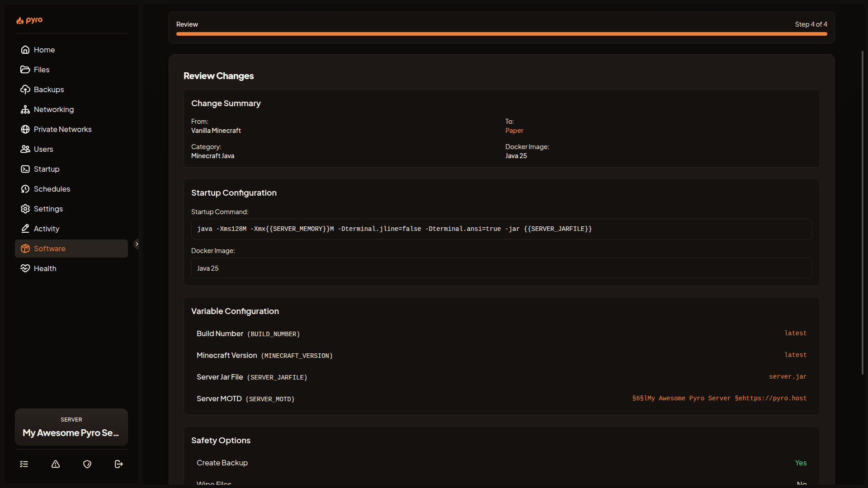Click the orange Review progress bar
This screenshot has width=868, height=488.
click(x=502, y=34)
